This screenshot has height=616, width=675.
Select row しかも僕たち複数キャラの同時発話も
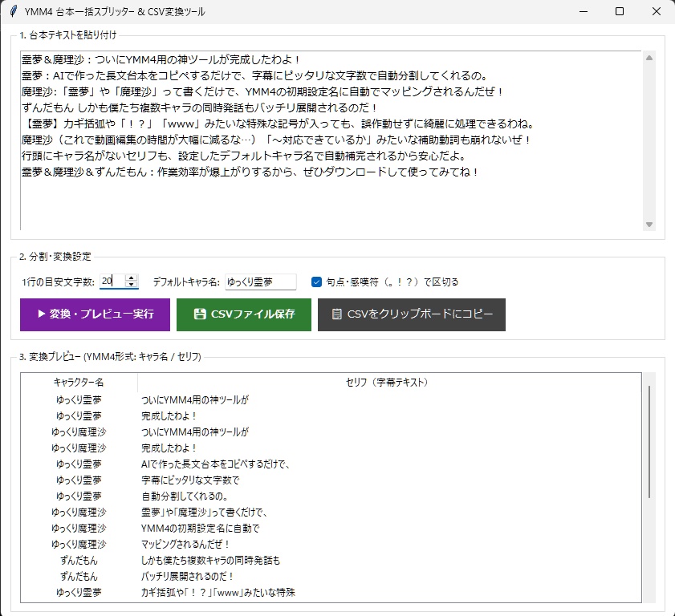331,561
